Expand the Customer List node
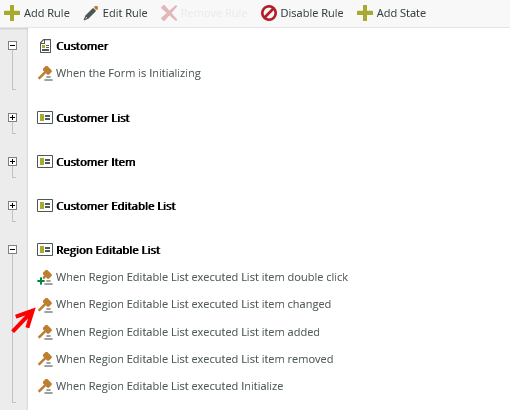510x410 pixels. pyautogui.click(x=12, y=118)
